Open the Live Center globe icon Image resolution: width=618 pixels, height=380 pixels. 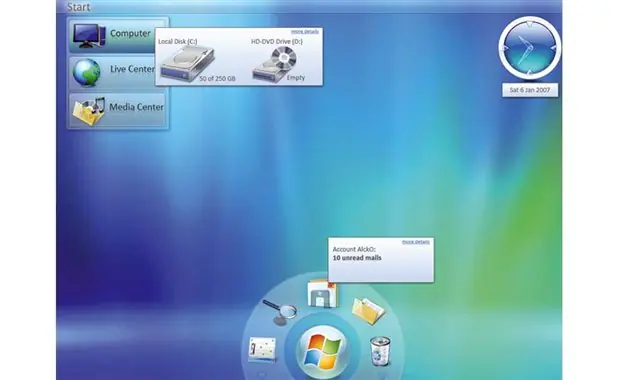86,73
